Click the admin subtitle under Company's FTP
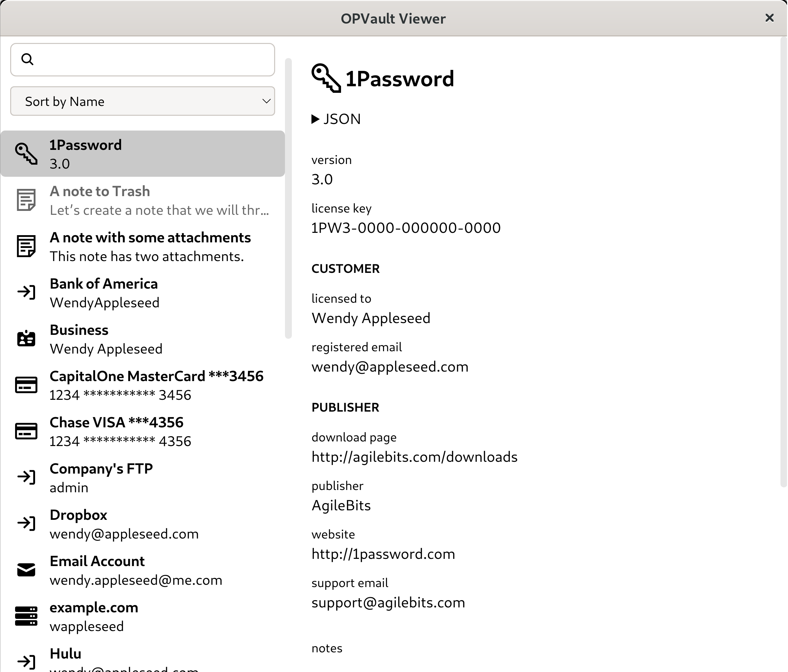Viewport: 788px width, 672px height. (69, 488)
